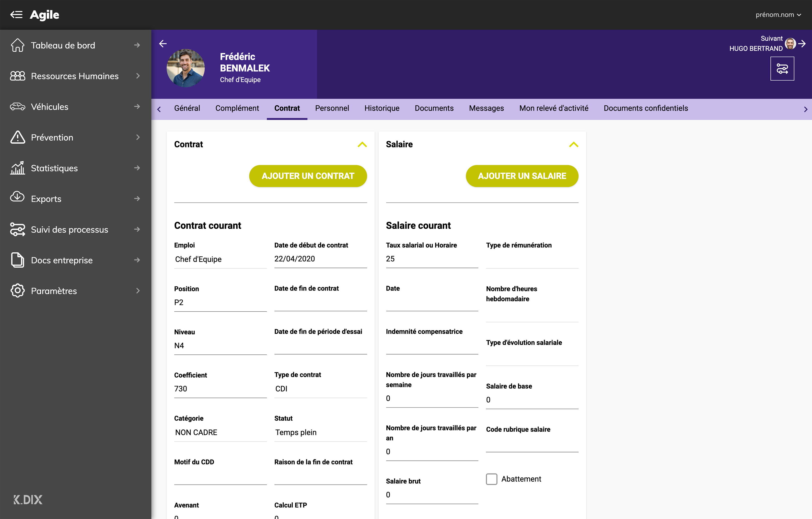Open Suivi des processus arrow
The width and height of the screenshot is (812, 519).
pos(137,229)
